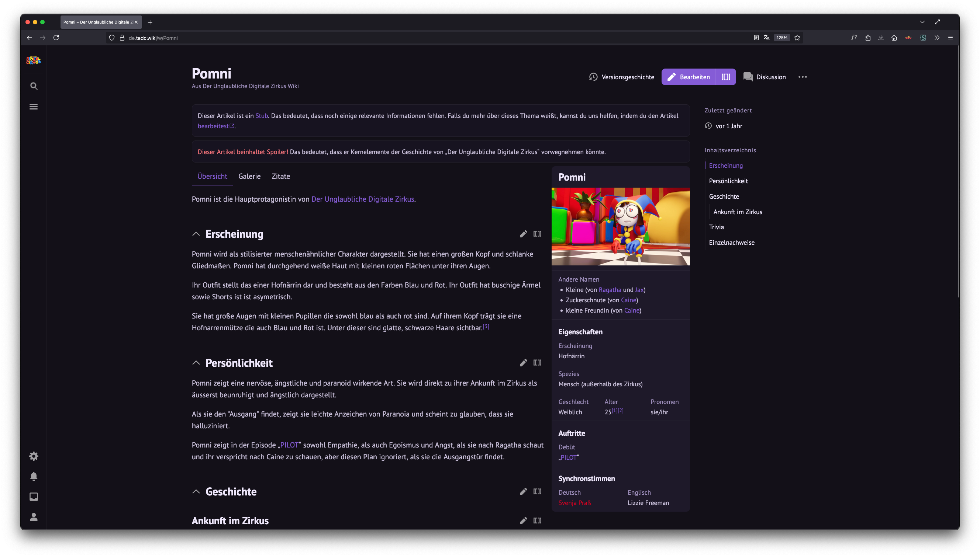Click the user account icon in sidebar
This screenshot has width=980, height=557.
pos(34,517)
